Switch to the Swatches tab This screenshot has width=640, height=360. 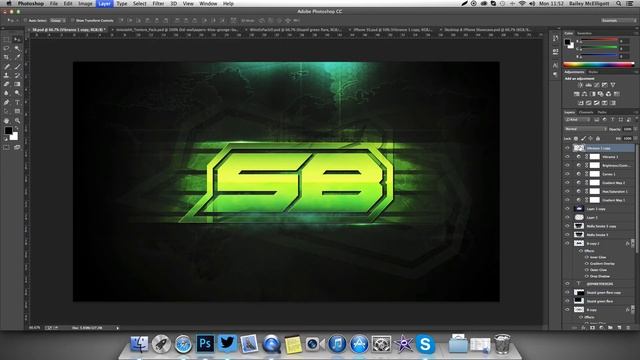point(584,33)
